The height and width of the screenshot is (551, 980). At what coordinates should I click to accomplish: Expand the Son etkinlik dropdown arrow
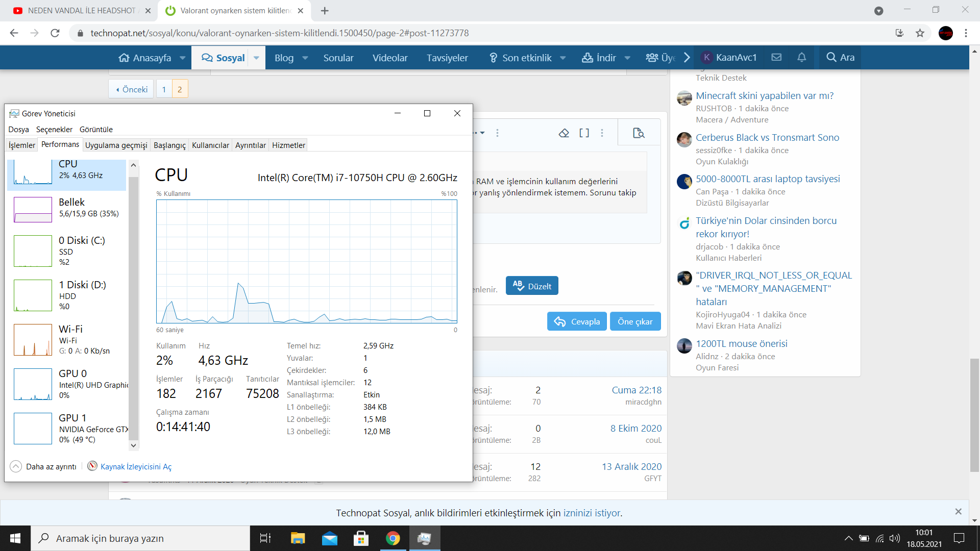pos(562,58)
